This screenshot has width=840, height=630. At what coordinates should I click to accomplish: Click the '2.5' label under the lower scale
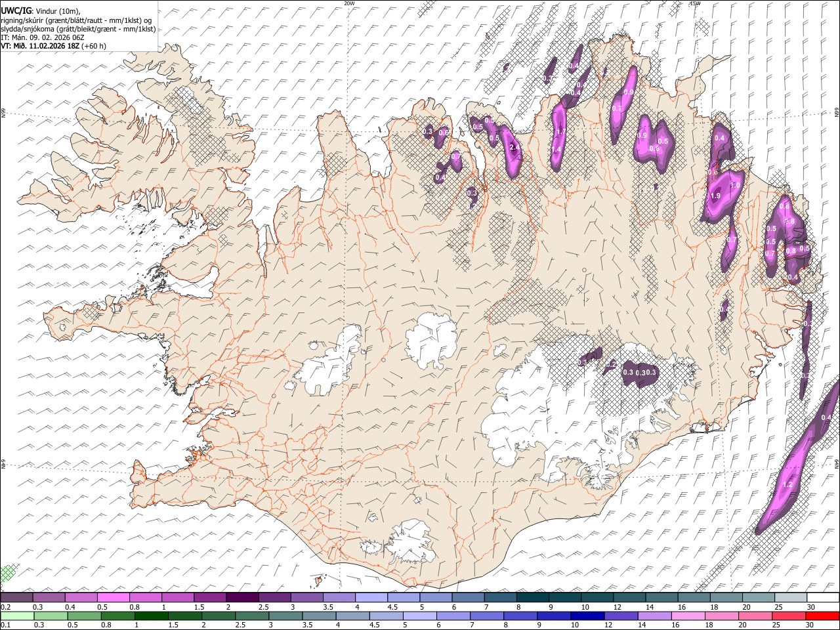(x=241, y=625)
